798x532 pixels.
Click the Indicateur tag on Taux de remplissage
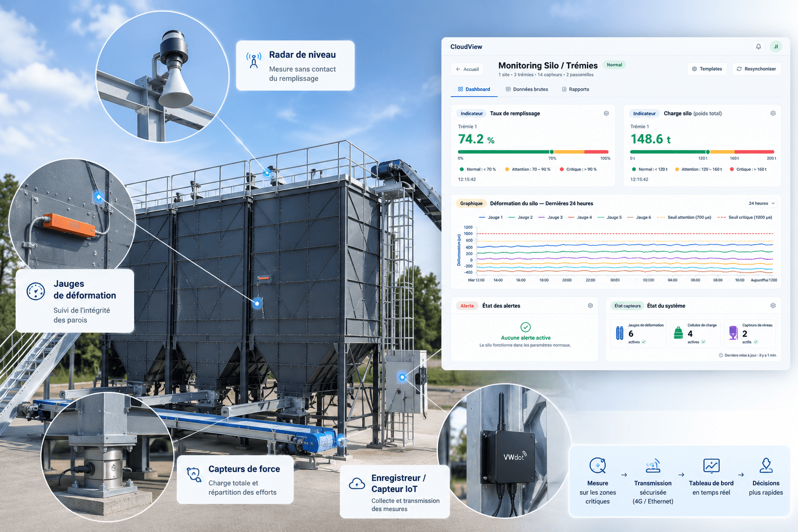coord(472,113)
